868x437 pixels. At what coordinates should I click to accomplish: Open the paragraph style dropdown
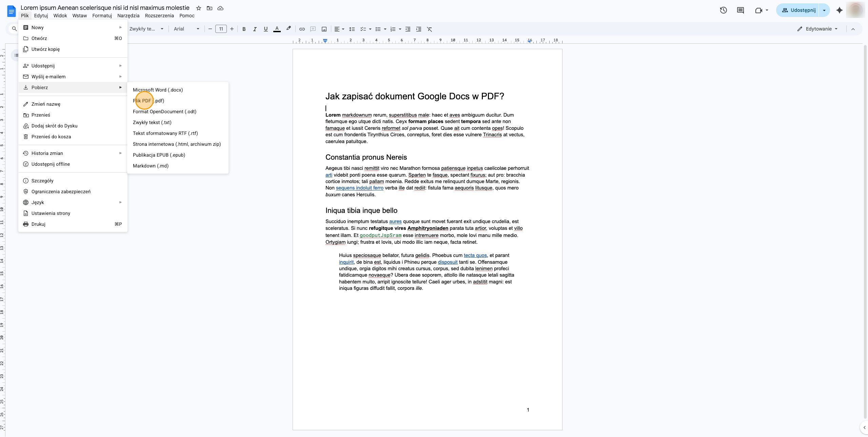146,29
